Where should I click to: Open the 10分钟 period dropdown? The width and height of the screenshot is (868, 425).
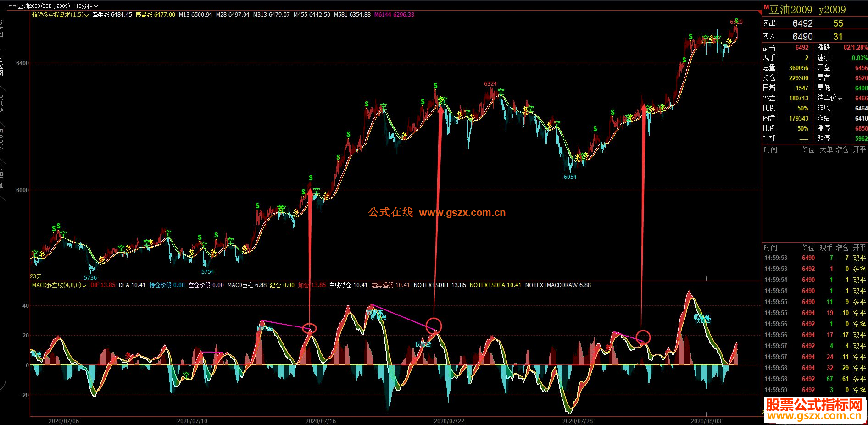87,6
